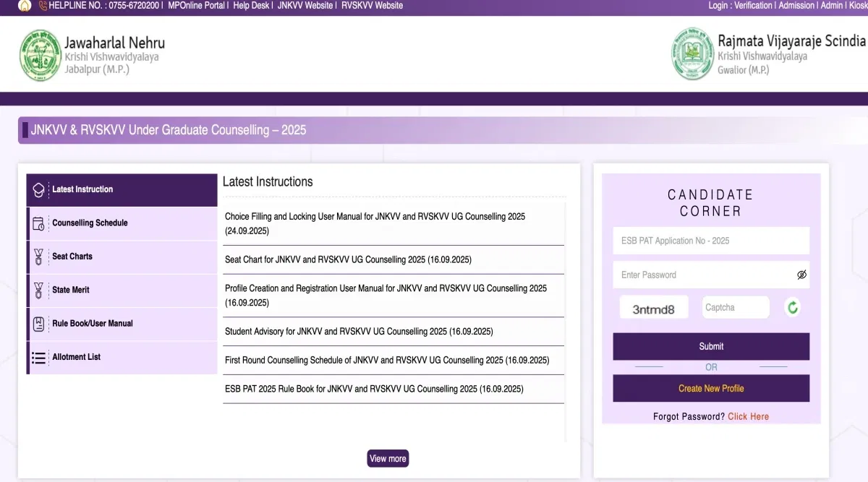Click the MPOnline Portal link
Screen dimensions: 868x482
tap(196, 5)
